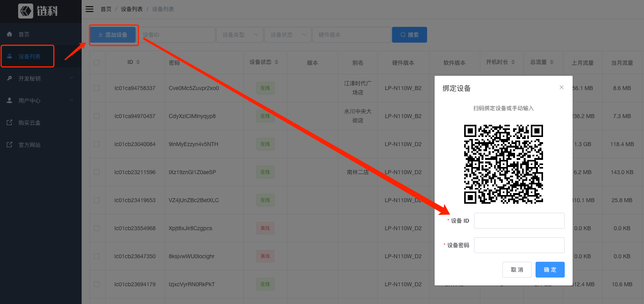Click sort arrows on 总流量 column
This screenshot has height=304, width=644.
pyautogui.click(x=552, y=62)
